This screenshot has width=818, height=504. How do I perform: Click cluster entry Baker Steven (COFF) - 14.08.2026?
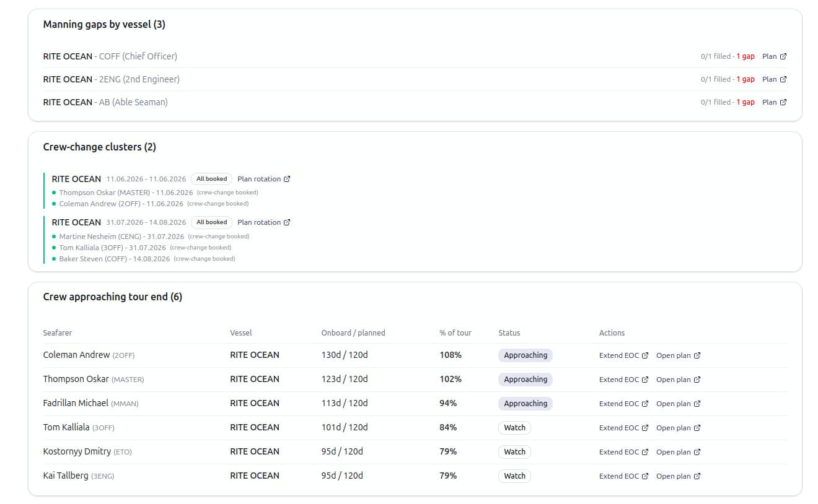pyautogui.click(x=115, y=259)
